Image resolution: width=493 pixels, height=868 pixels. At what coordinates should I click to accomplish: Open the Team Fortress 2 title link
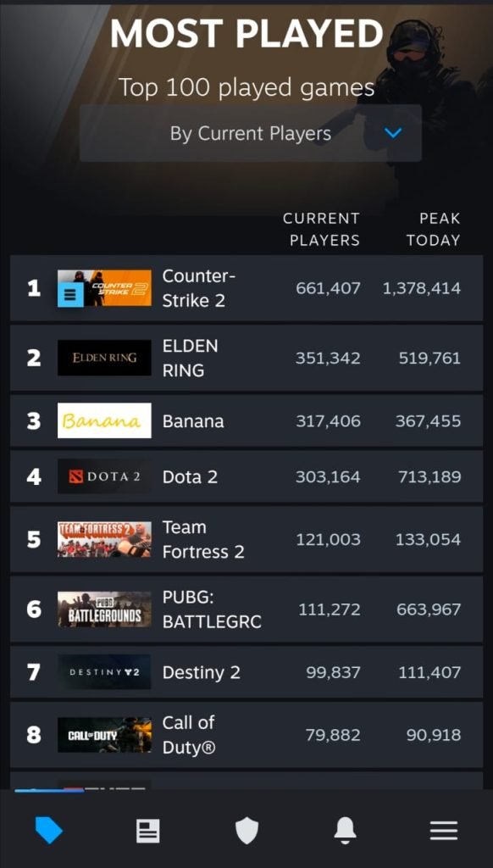(x=203, y=539)
